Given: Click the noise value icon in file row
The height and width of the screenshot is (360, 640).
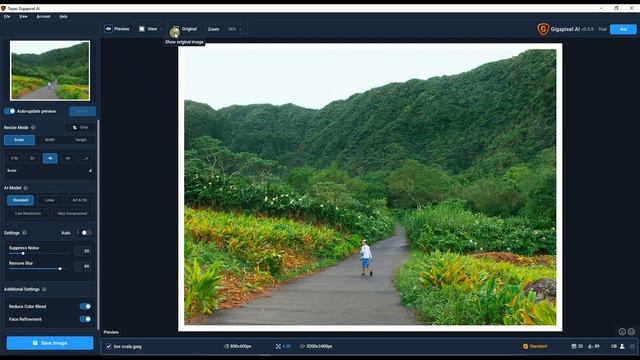Looking at the screenshot, I should pyautogui.click(x=574, y=346).
